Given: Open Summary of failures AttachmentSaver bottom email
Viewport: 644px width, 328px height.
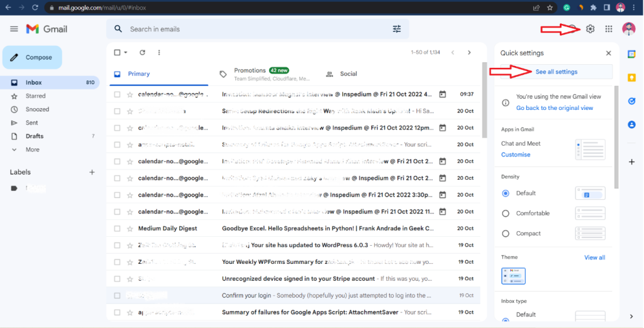Looking at the screenshot, I should [293, 312].
